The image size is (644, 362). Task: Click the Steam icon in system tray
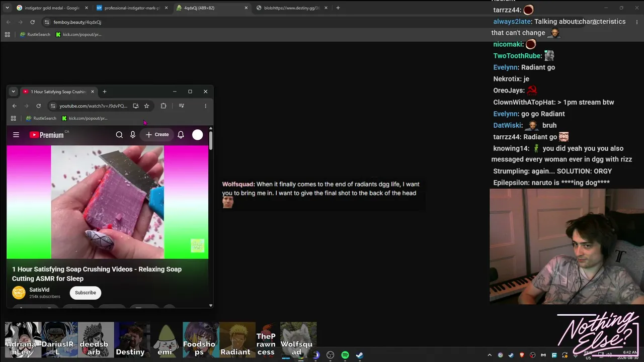click(x=511, y=355)
